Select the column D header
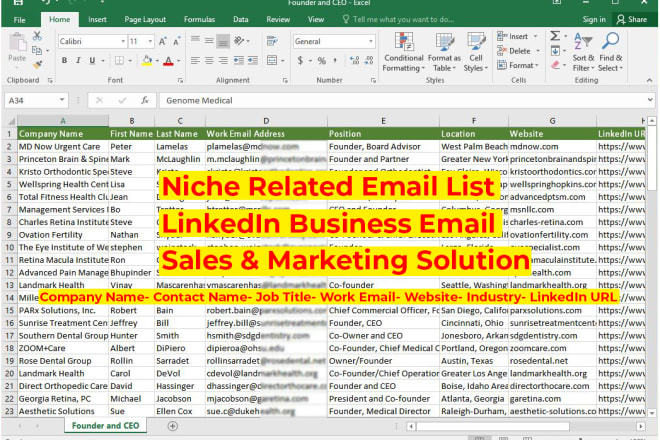This screenshot has width=660, height=440. 266,121
